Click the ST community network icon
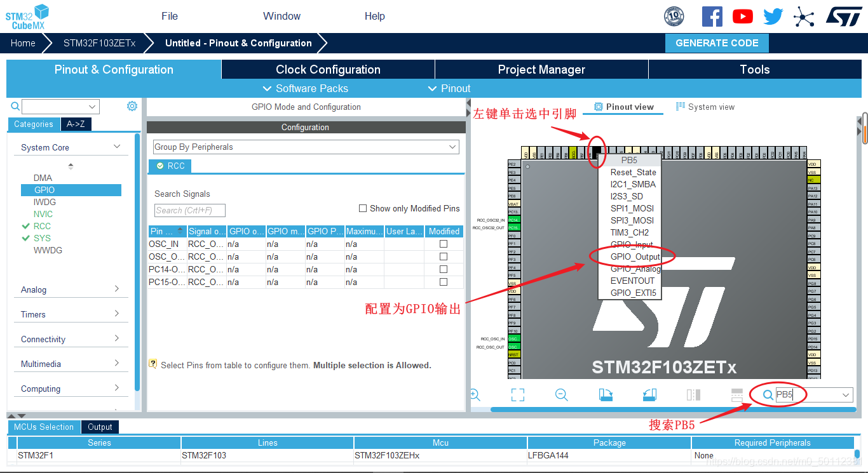868x473 pixels. point(804,17)
